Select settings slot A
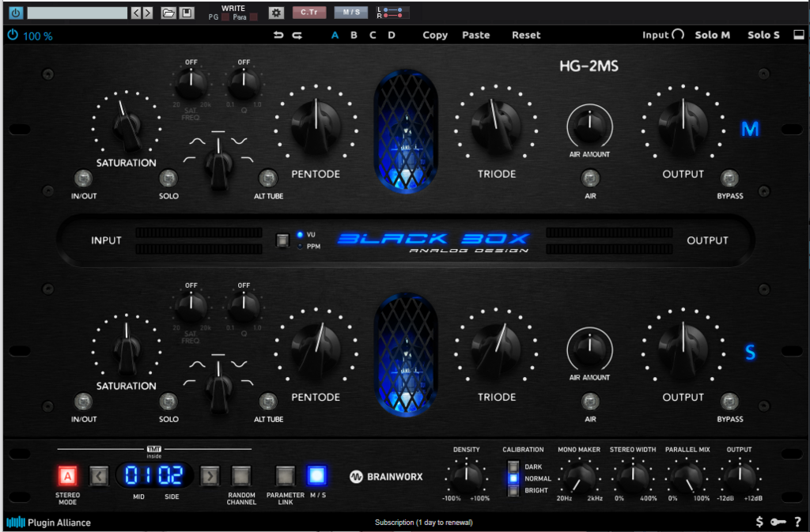Image resolution: width=810 pixels, height=532 pixels. [x=335, y=35]
